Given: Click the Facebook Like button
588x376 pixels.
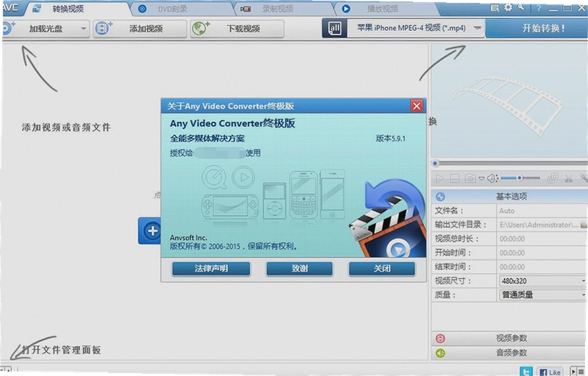Looking at the screenshot, I should (x=550, y=372).
